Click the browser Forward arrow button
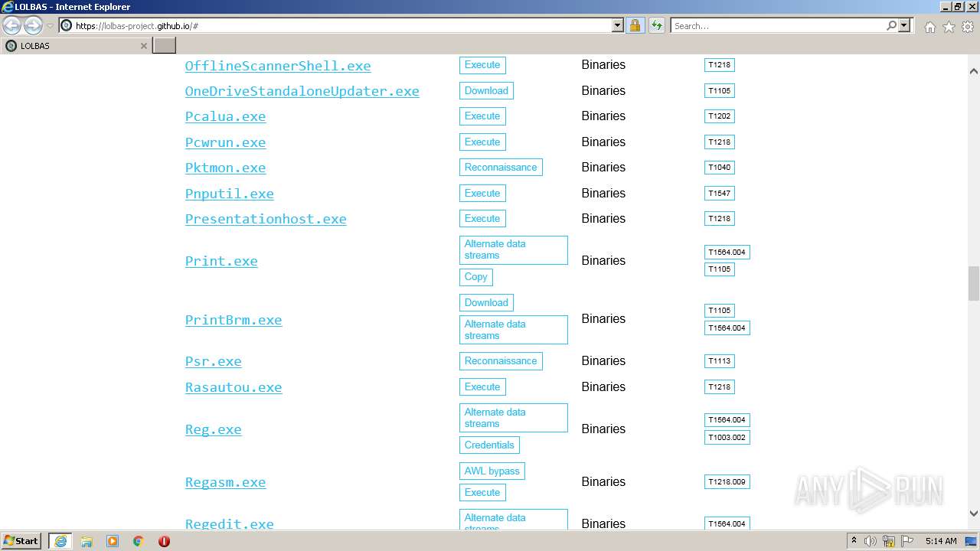980x551 pixels. tap(33, 26)
